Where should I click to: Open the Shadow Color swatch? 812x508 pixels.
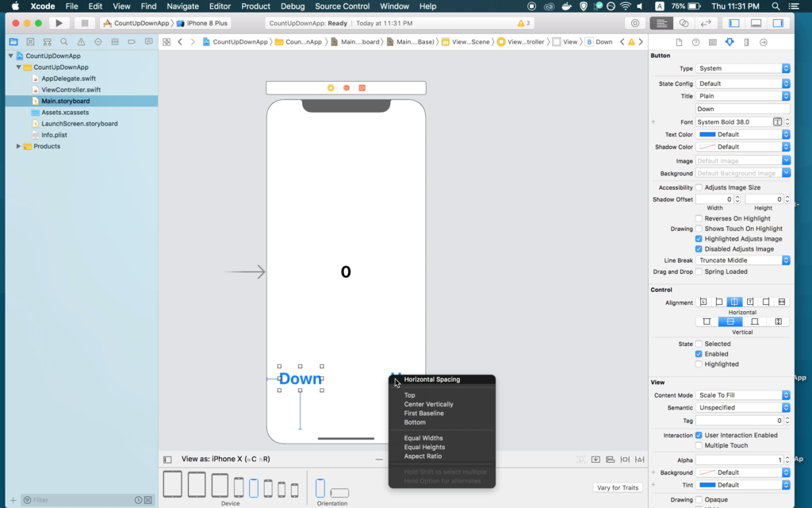click(x=707, y=147)
